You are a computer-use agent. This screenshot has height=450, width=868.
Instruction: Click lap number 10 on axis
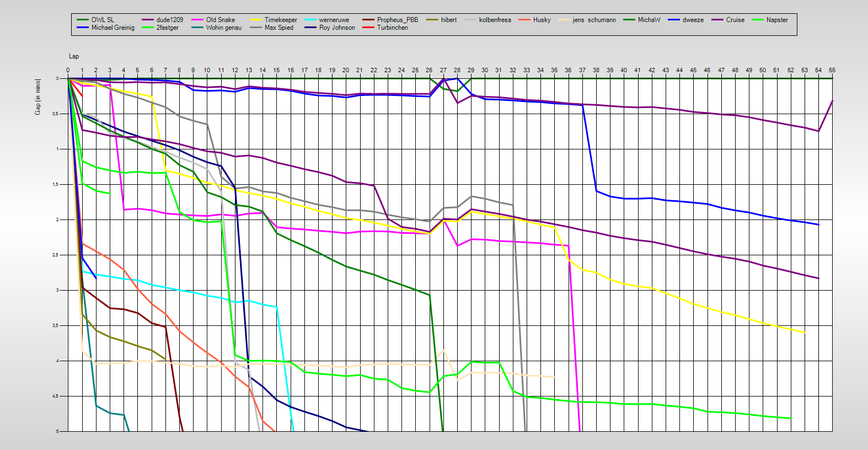coord(207,70)
